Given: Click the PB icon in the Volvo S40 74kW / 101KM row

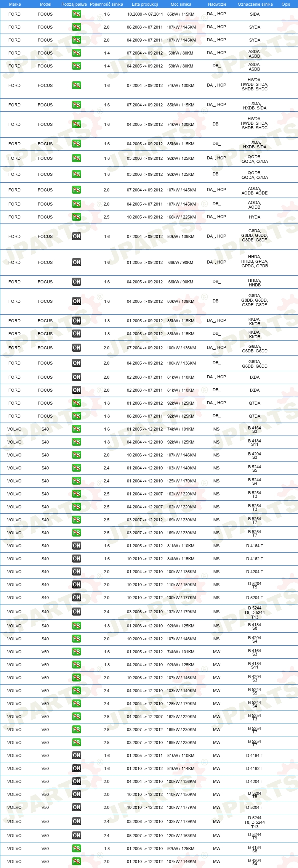Looking at the screenshot, I should pos(77,429).
